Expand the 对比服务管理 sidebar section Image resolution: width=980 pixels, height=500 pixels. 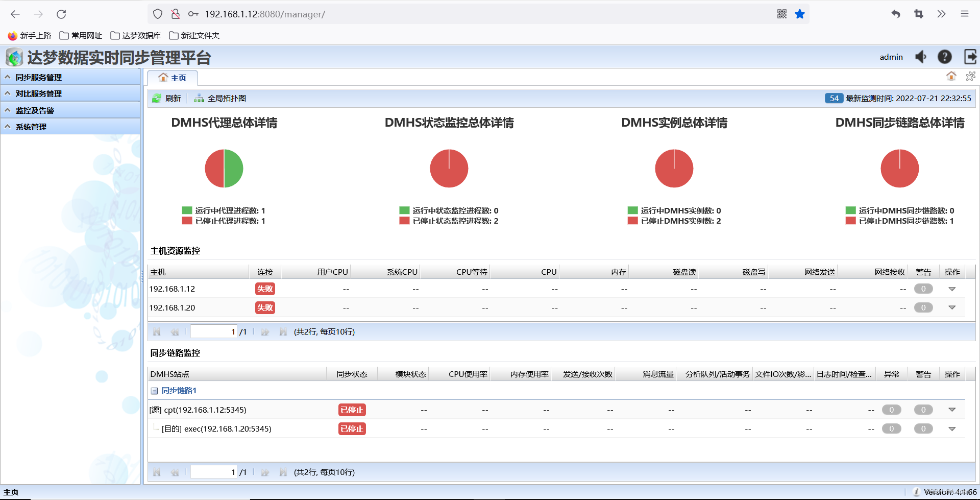tap(70, 93)
